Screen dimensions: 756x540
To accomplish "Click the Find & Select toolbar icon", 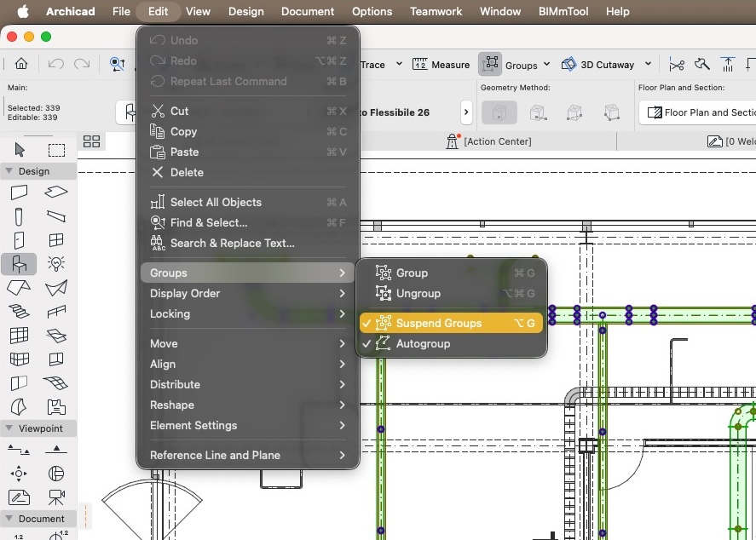I will 117,64.
